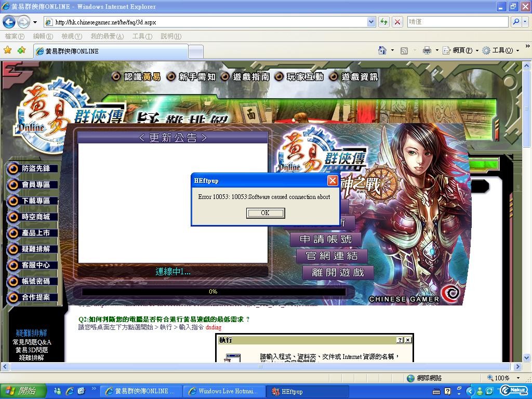532x399 pixels.
Task: Click the 玩家互動 navigation item
Action: tap(299, 77)
